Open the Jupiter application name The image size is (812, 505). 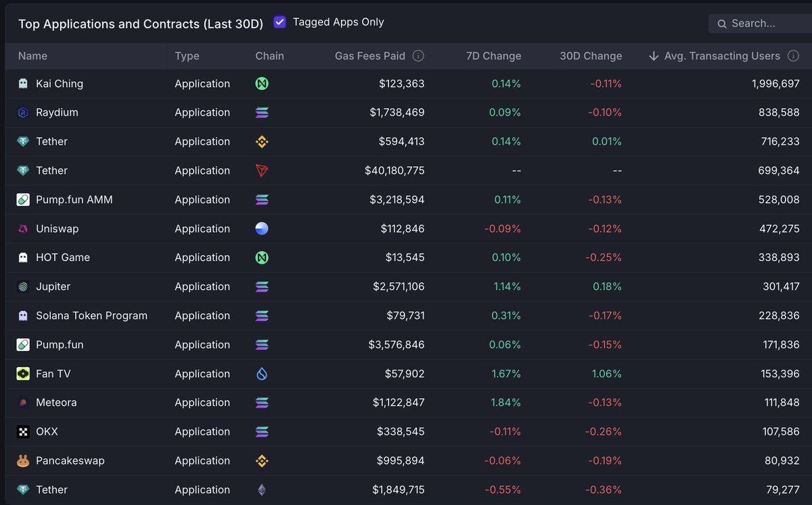(x=53, y=287)
